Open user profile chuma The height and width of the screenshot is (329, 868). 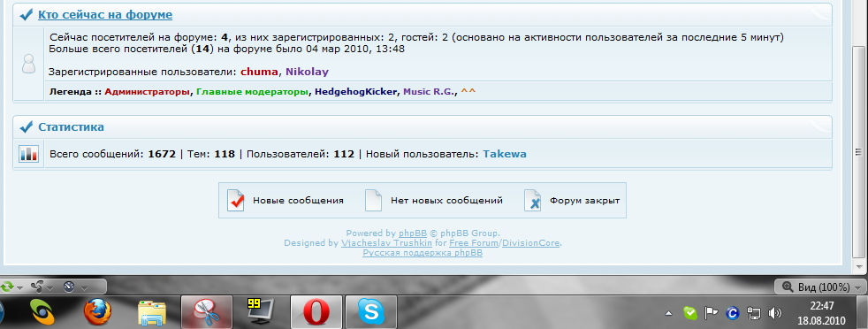point(259,72)
